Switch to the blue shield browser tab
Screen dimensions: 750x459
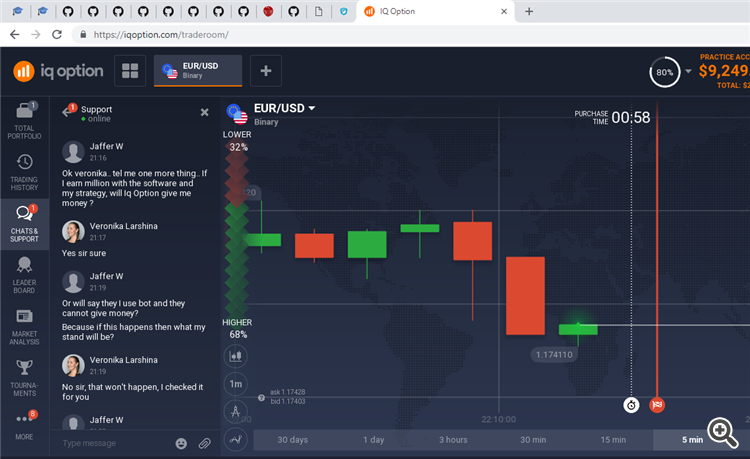pos(343,11)
